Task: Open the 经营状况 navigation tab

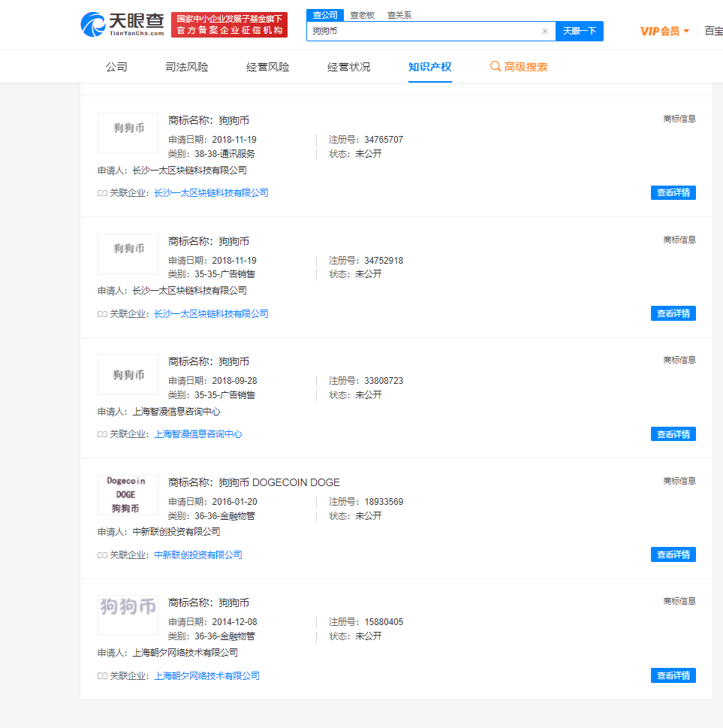Action: click(x=348, y=67)
